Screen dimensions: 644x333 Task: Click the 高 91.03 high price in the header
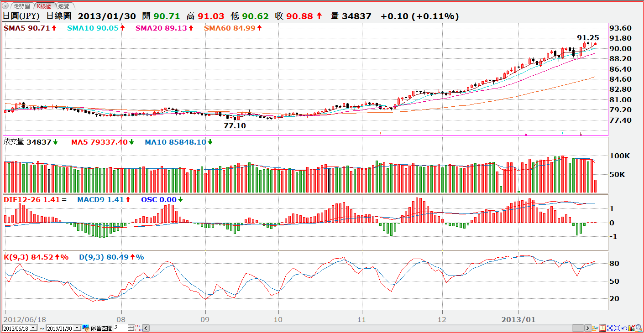(x=205, y=16)
